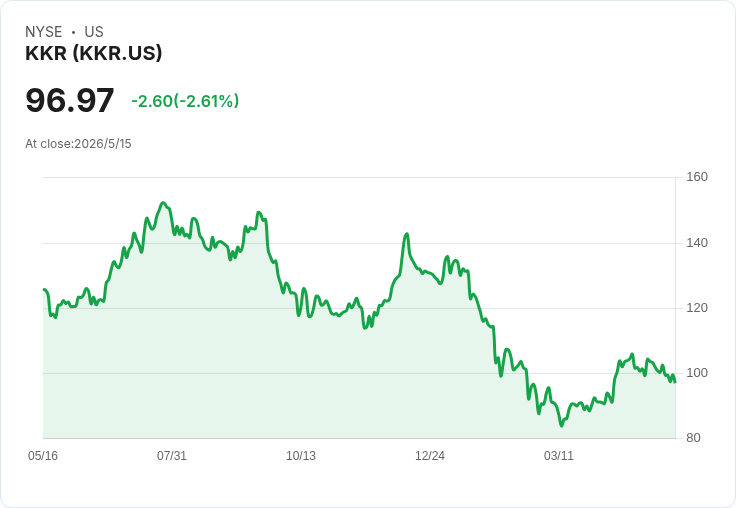Select the At close:2026/5/15 timestamp

point(78,144)
